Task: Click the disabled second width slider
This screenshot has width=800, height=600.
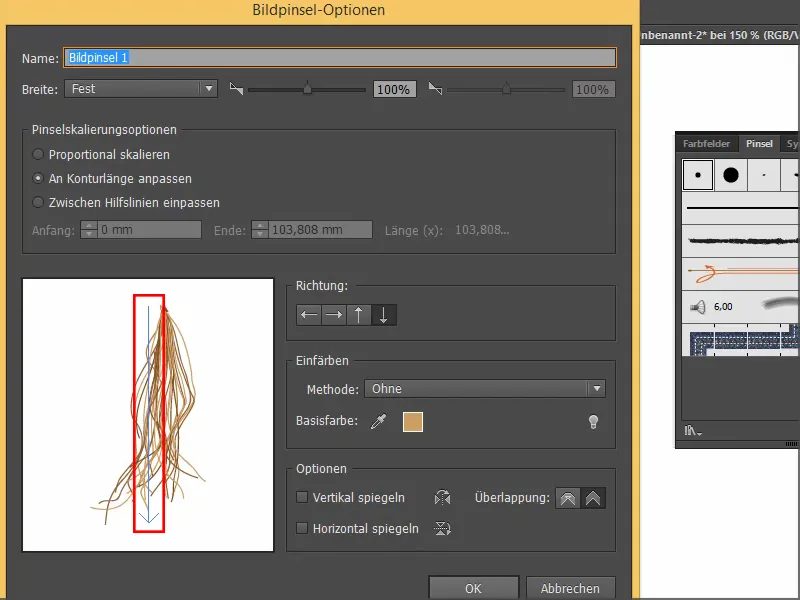Action: tap(506, 89)
